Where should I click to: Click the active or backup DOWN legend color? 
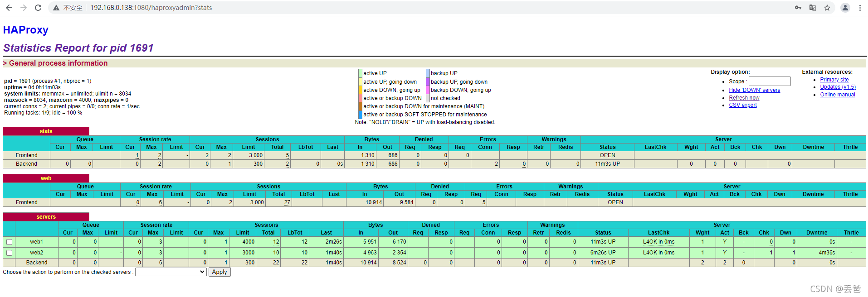pyautogui.click(x=360, y=98)
